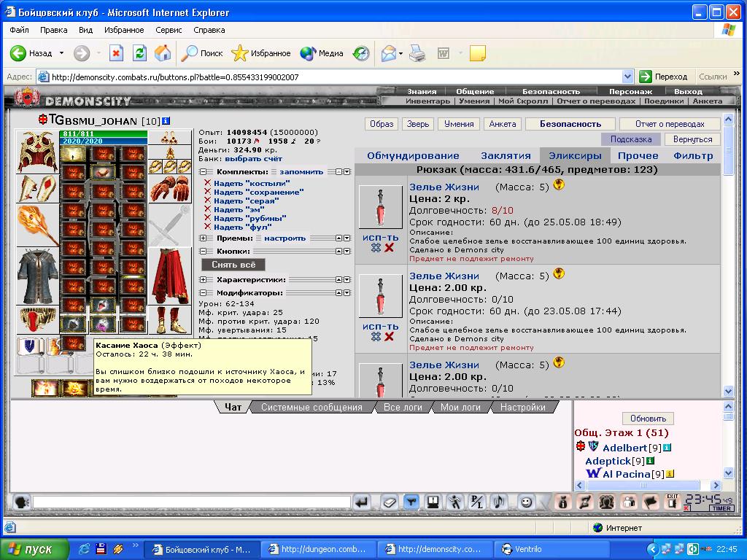Click the red belt equipment slot
This screenshot has height=560, width=747.
click(37, 320)
